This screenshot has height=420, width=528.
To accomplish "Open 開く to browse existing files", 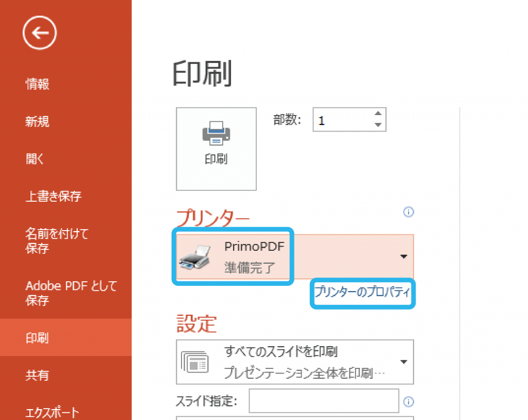I will click(x=35, y=158).
